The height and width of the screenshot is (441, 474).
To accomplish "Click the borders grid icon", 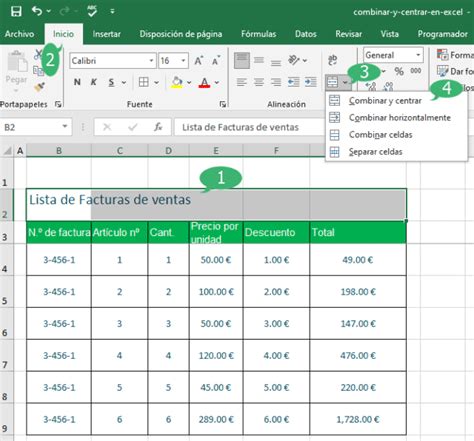I will click(x=144, y=82).
